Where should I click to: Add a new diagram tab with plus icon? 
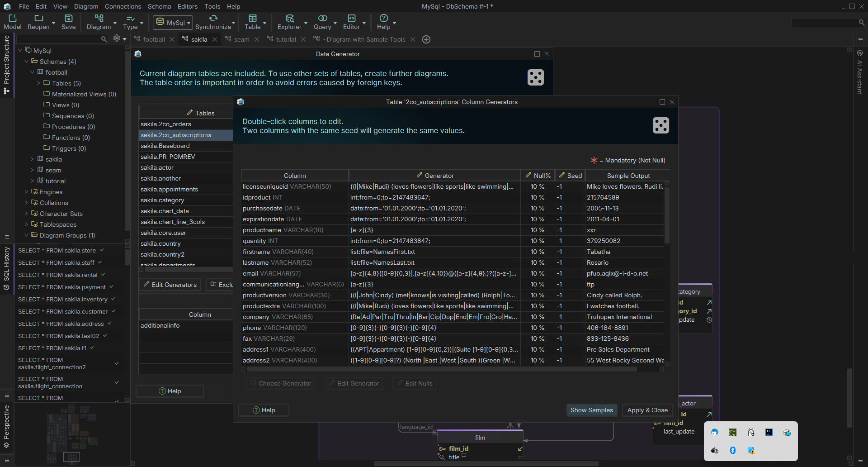click(x=426, y=39)
